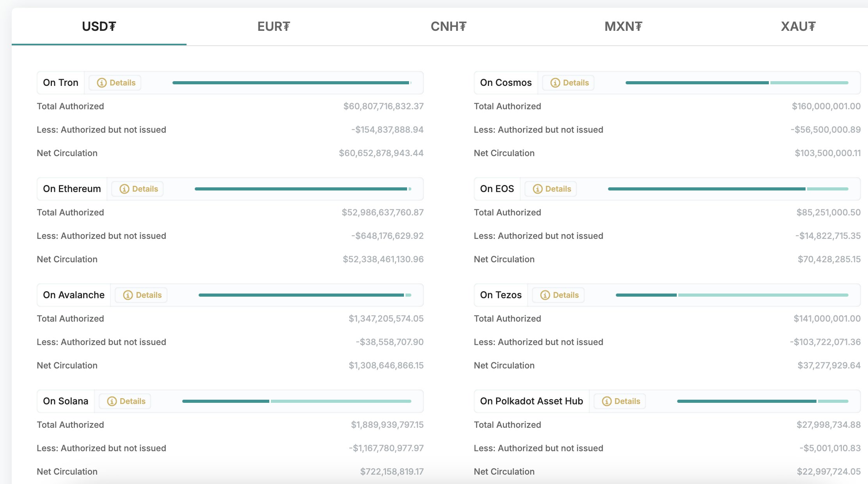Screen dimensions: 868x484
Task: Select Solana net circulation $722,158,819.17
Action: tap(392, 472)
